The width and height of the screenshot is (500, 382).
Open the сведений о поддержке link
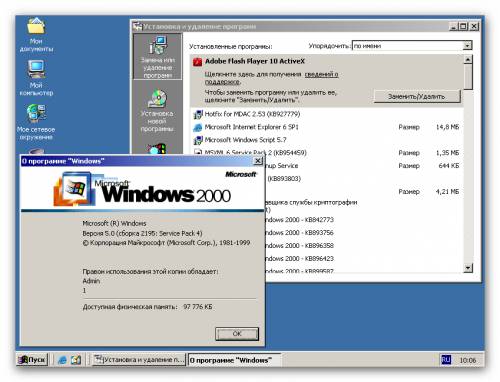pyautogui.click(x=272, y=78)
